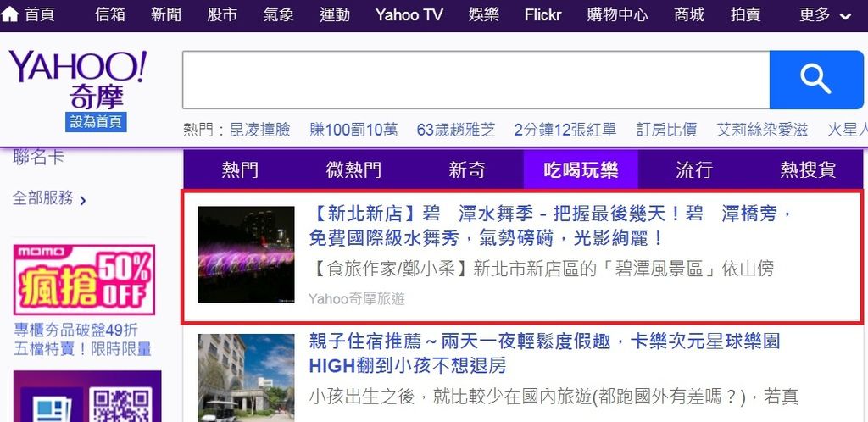868x422 pixels.
Task: Select trending search 訂房比價
Action: click(666, 130)
